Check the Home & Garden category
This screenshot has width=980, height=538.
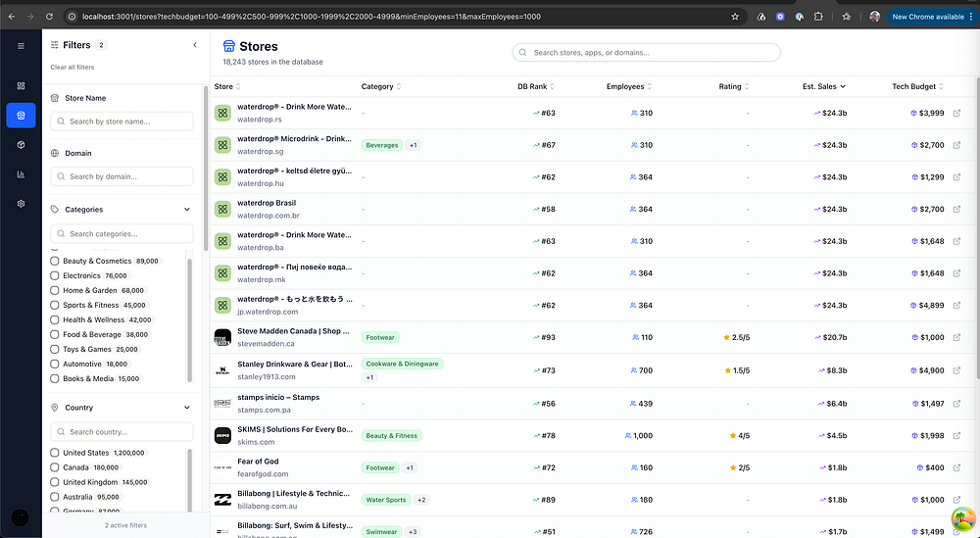click(54, 290)
